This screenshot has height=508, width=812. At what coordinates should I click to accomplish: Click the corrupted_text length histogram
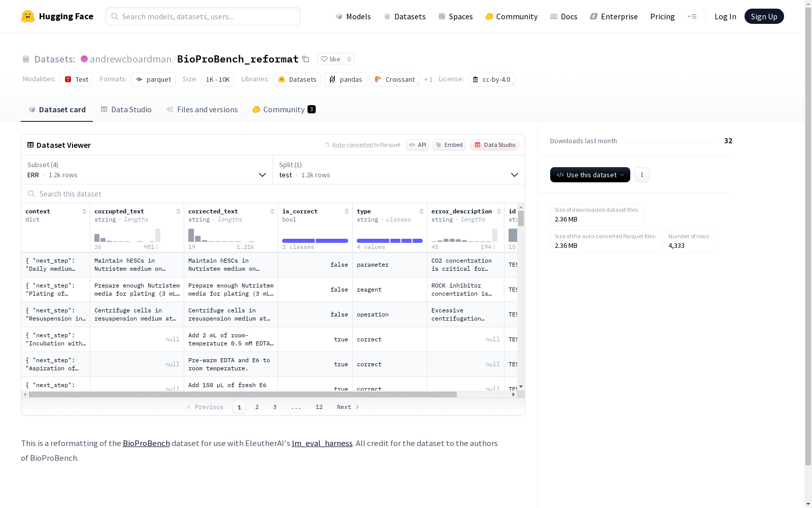(127, 235)
